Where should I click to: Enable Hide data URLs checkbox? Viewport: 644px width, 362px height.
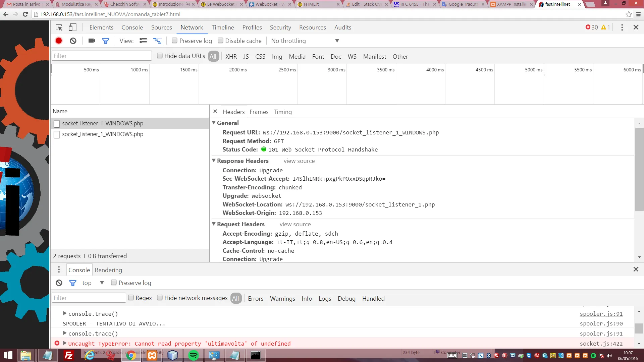coord(160,56)
